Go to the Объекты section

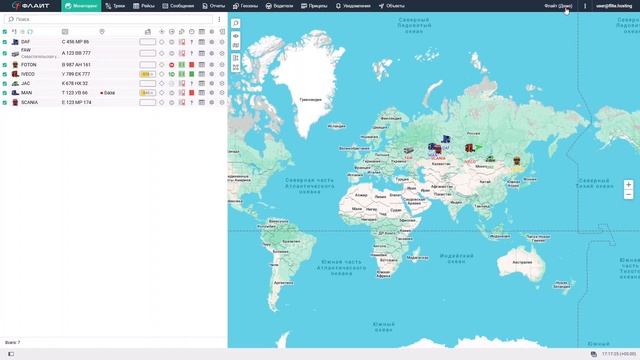click(391, 6)
